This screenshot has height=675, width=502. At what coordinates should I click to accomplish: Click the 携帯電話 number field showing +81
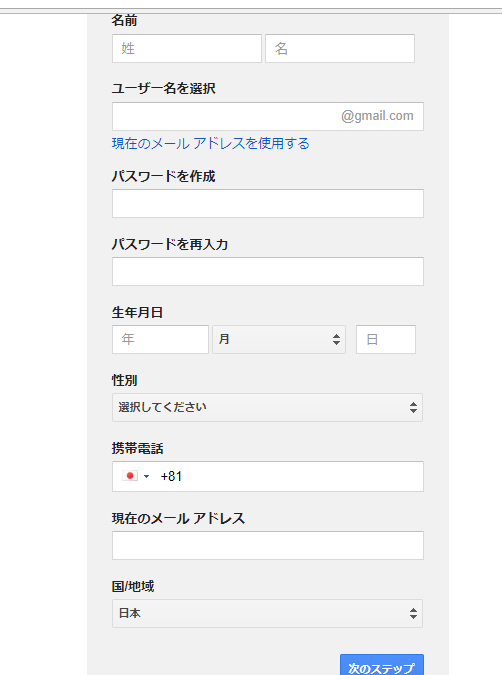pyautogui.click(x=268, y=476)
